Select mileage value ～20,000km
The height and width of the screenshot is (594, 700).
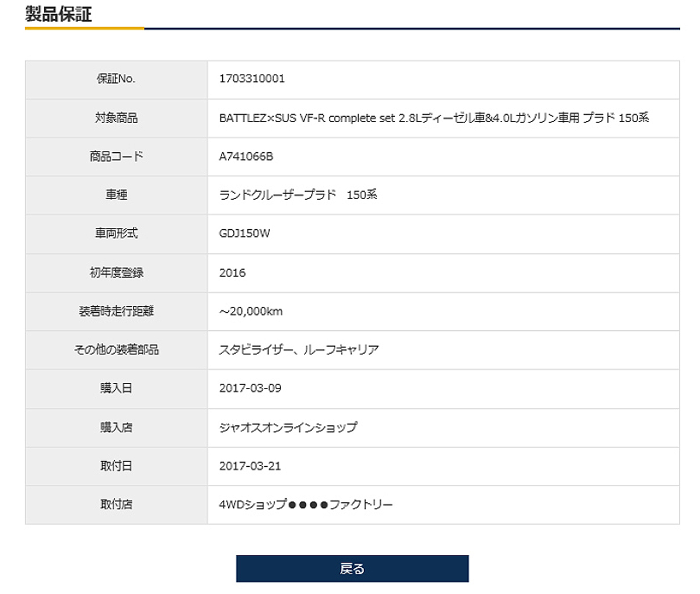tap(251, 311)
